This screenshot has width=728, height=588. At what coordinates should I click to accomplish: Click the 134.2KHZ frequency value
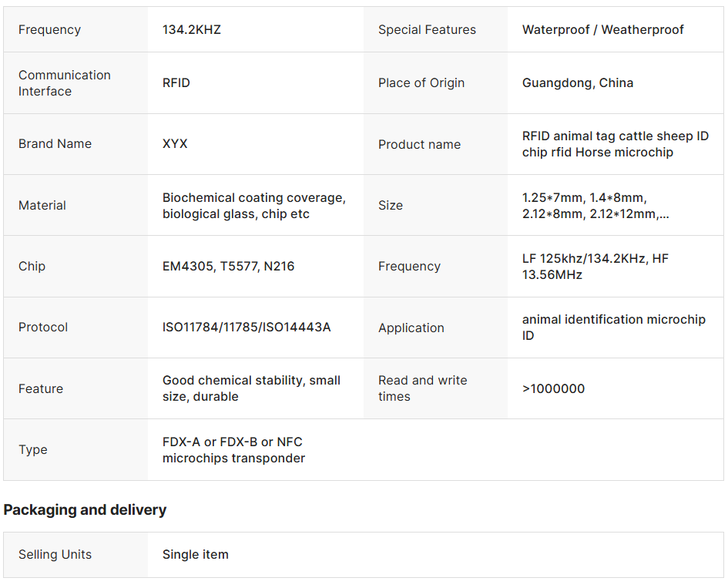click(x=192, y=30)
